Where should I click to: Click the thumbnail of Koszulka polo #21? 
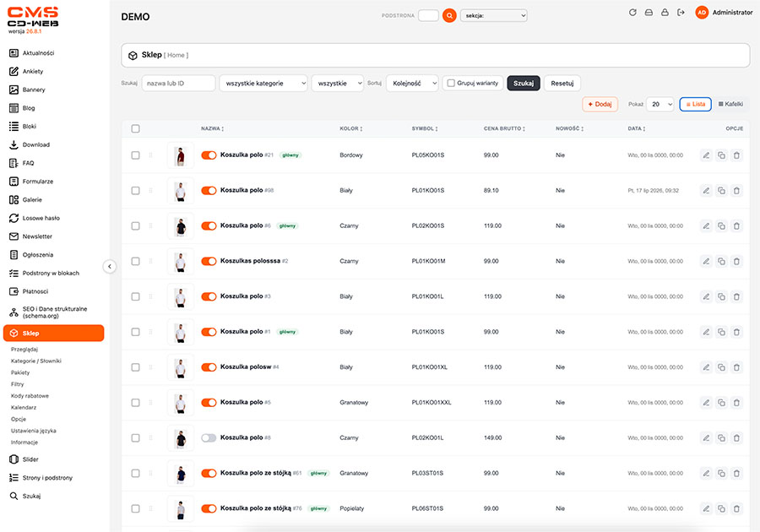pyautogui.click(x=181, y=155)
